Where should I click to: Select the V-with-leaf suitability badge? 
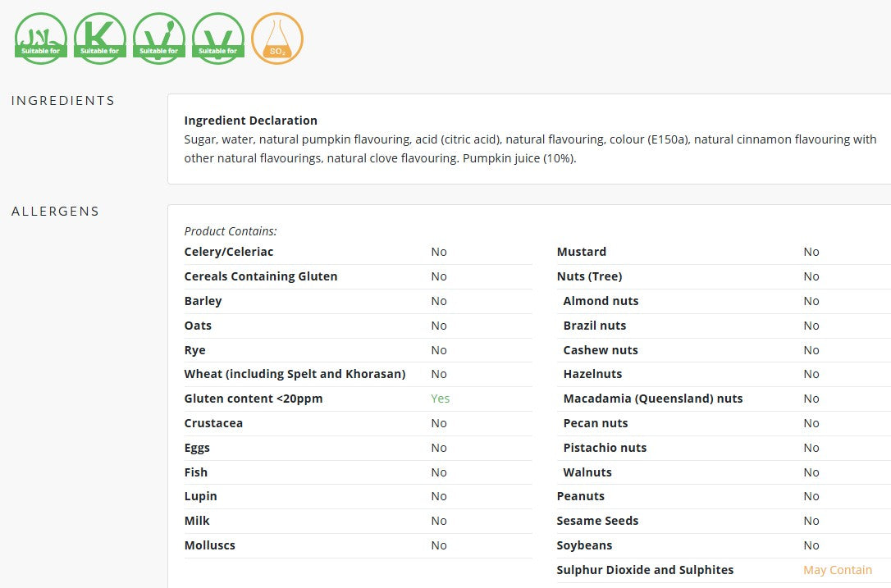pos(159,39)
